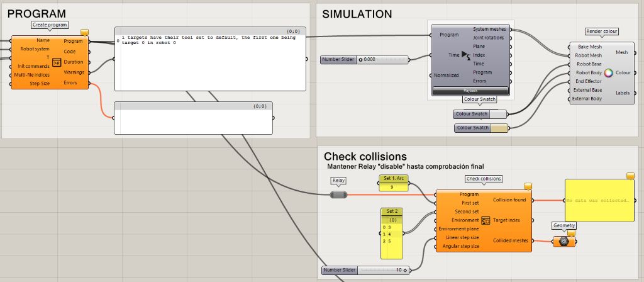
Task: Click the Second set input
Action: tap(467, 211)
